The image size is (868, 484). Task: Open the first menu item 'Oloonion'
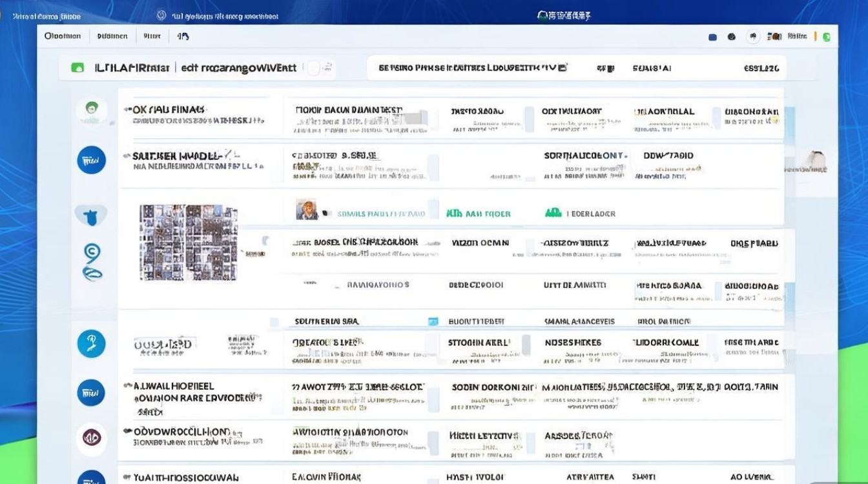(x=63, y=36)
